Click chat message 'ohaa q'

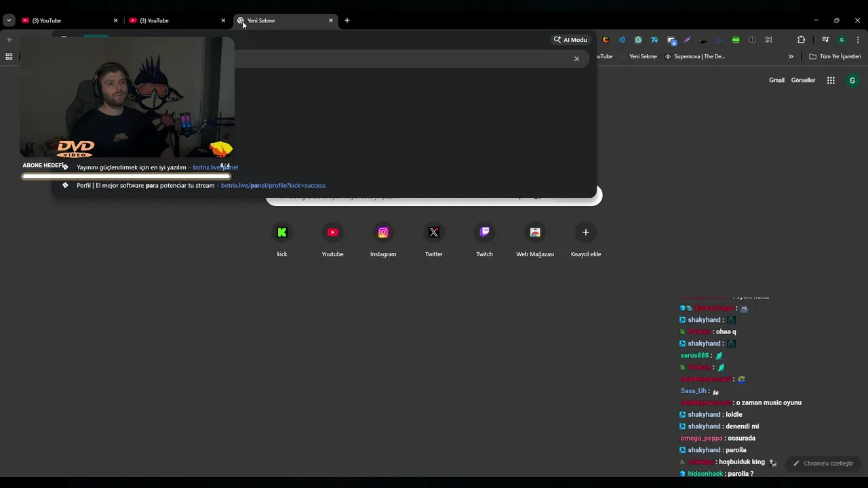(x=726, y=331)
